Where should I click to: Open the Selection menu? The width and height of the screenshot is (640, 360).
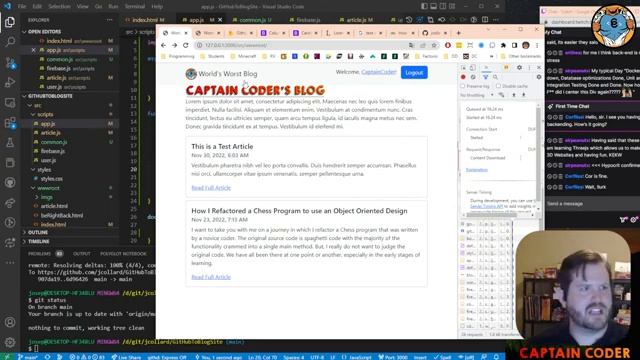pyautogui.click(x=59, y=7)
